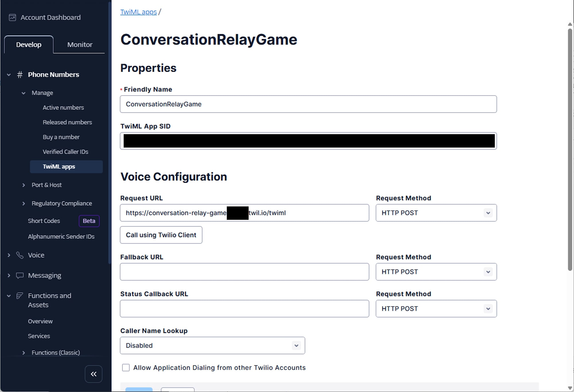This screenshot has height=392, width=574.
Task: Open Alphanumeric Sender IDs page
Action: point(61,237)
